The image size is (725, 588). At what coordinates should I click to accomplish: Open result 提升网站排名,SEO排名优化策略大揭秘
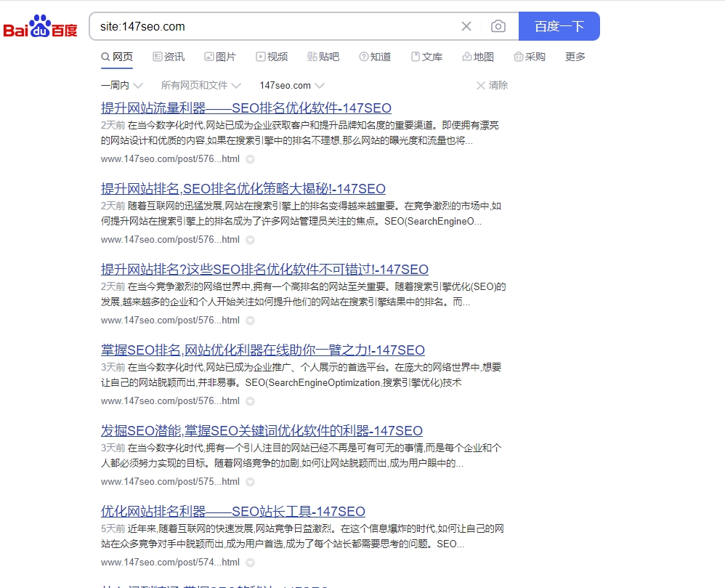coord(243,189)
